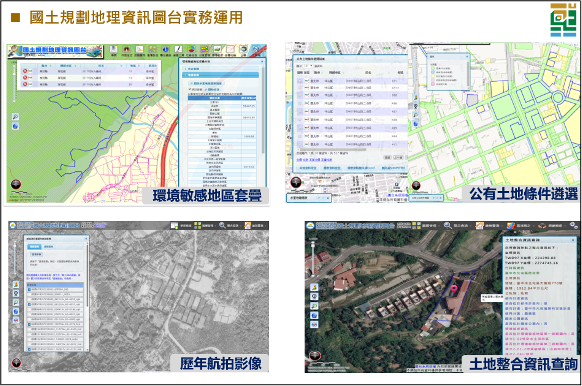The height and width of the screenshot is (386, 582).
Task: Click the yellow legend swatch in the legend popup
Action: (433, 76)
